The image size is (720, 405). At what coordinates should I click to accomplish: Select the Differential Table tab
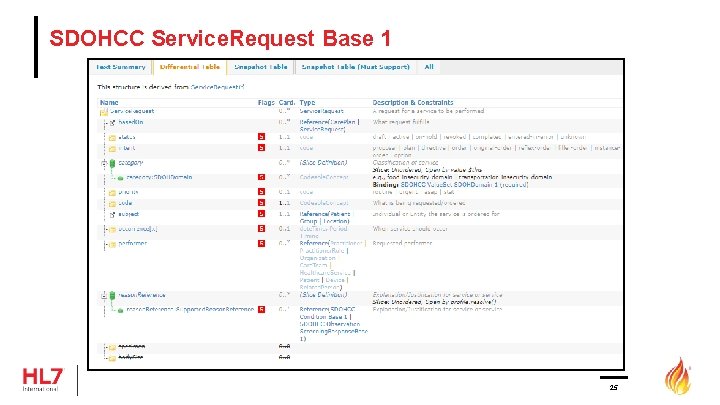point(190,67)
